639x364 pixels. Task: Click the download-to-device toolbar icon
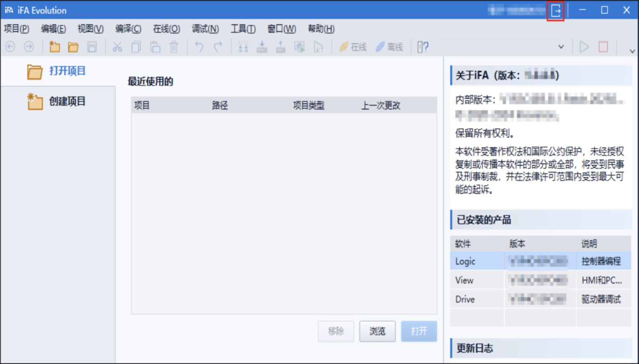[262, 46]
